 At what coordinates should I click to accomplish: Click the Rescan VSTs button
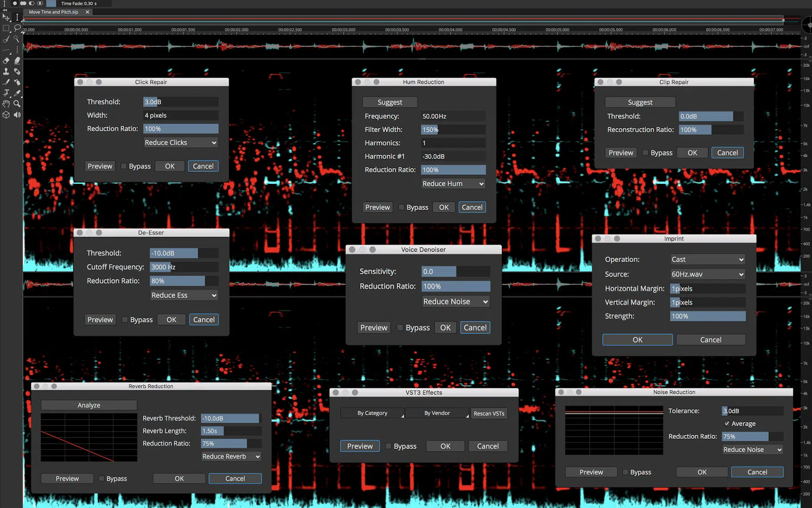click(489, 413)
